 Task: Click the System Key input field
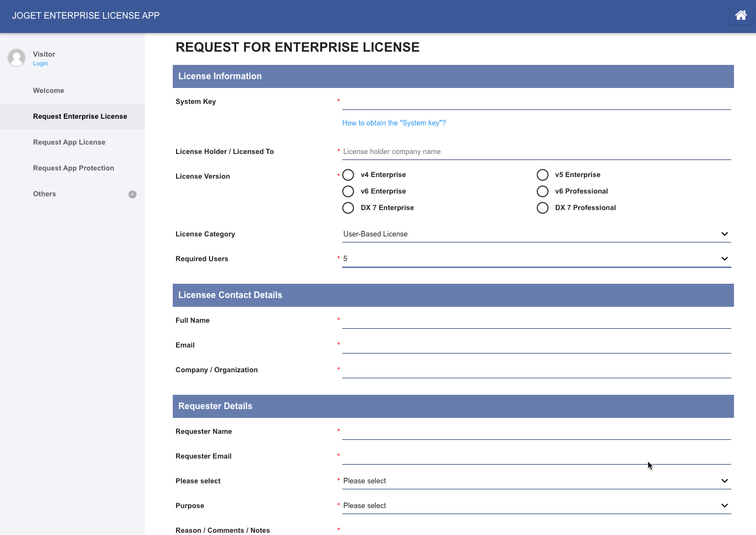tap(536, 102)
